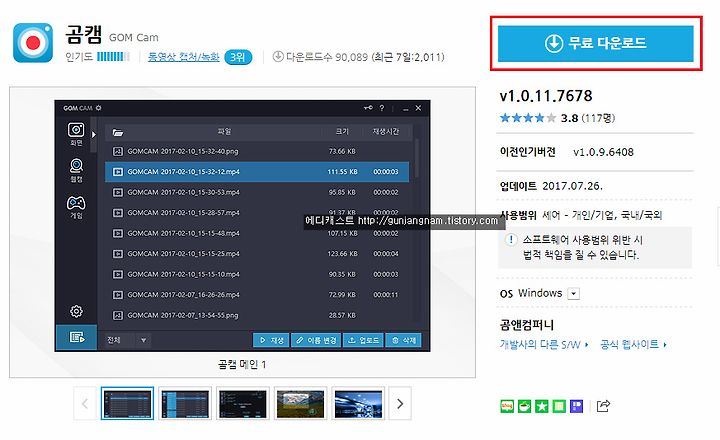Screen dimensions: 720x440
Task: Click the 무료 다운로드 free download button
Action: [x=596, y=43]
